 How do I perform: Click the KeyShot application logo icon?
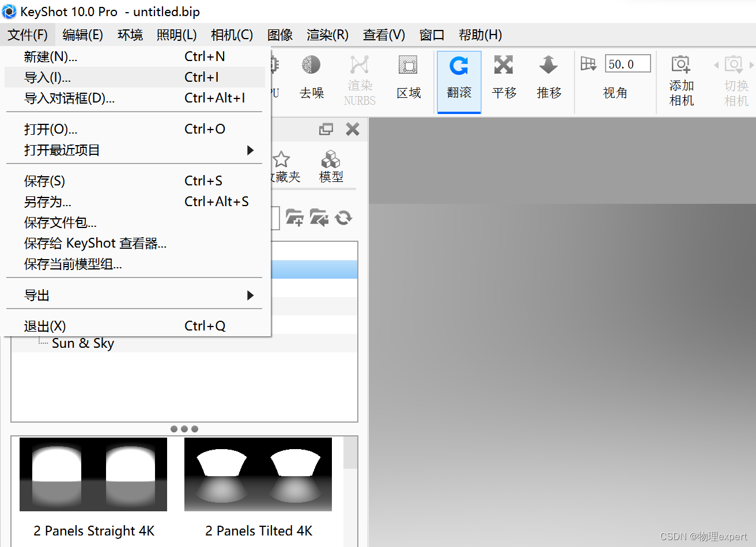click(9, 12)
